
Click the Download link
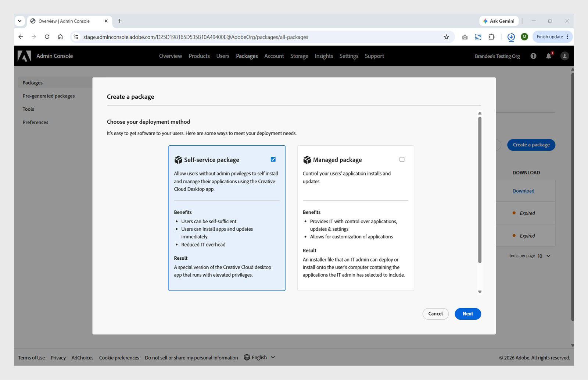coord(523,191)
